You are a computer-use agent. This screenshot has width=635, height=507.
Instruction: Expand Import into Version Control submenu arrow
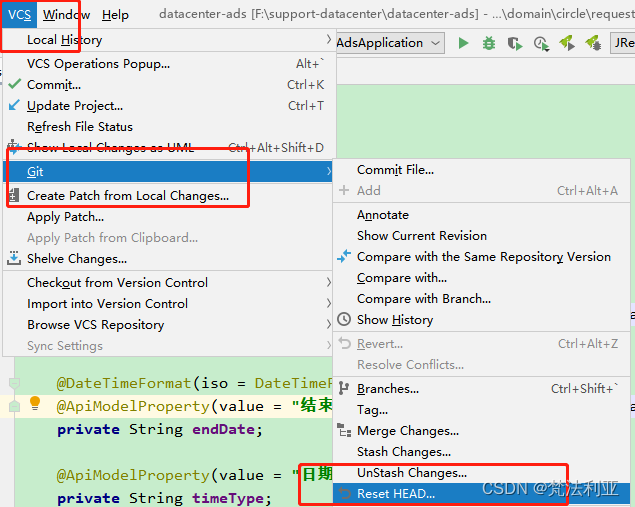click(x=329, y=303)
